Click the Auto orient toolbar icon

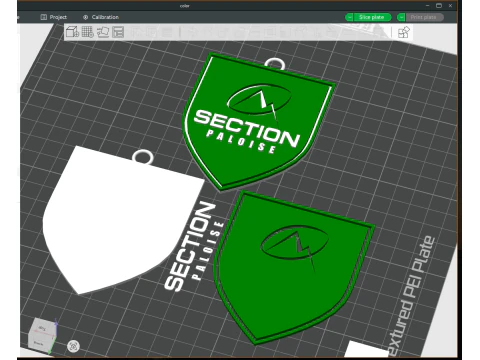103,32
